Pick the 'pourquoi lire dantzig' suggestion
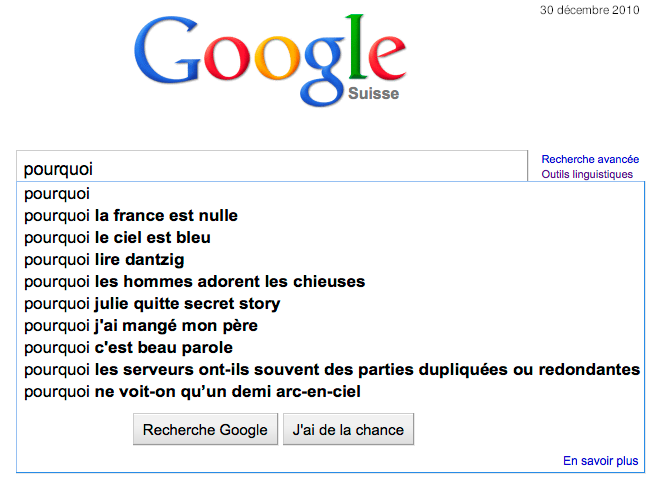 104,259
